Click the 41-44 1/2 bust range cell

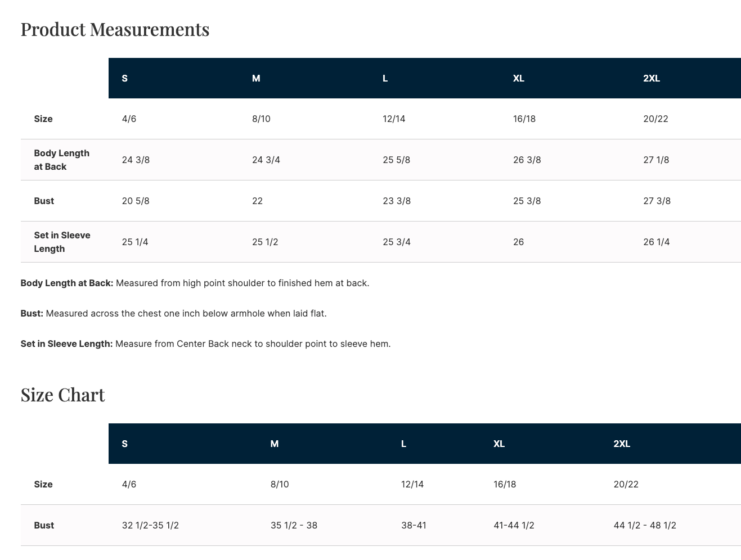tap(514, 525)
